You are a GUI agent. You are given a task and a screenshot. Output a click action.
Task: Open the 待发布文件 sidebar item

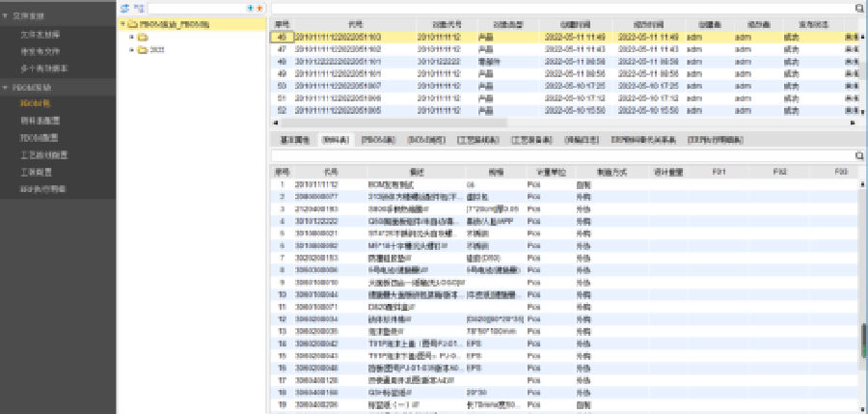41,51
